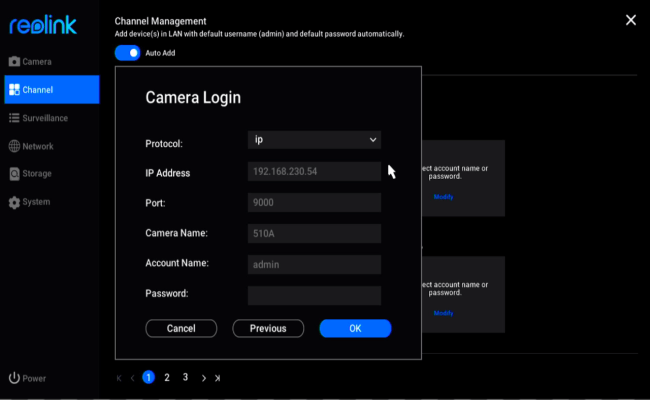
Task: Disable the Auto Add toggle
Action: click(127, 52)
